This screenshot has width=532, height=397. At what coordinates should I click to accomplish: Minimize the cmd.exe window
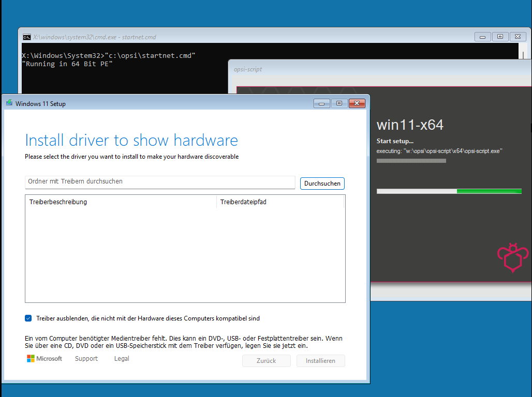pyautogui.click(x=482, y=37)
